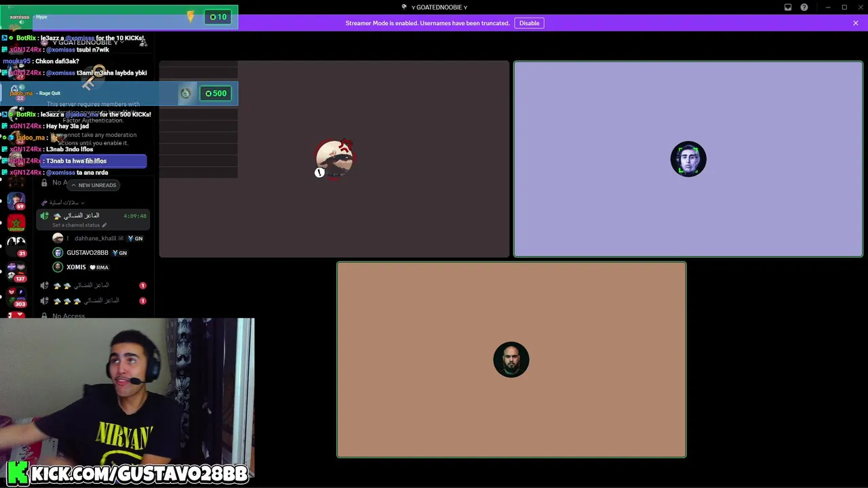
Task: Click the 4:09:48 call timer
Action: pos(135,216)
